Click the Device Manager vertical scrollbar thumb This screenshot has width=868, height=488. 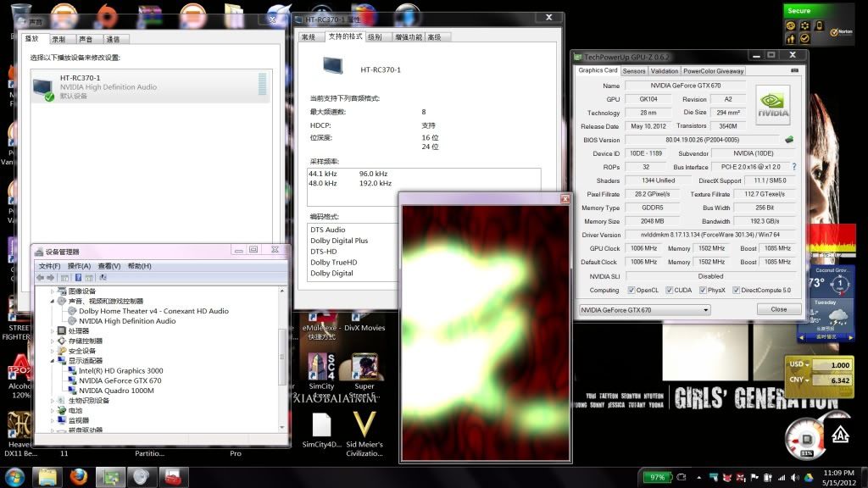[x=281, y=357]
